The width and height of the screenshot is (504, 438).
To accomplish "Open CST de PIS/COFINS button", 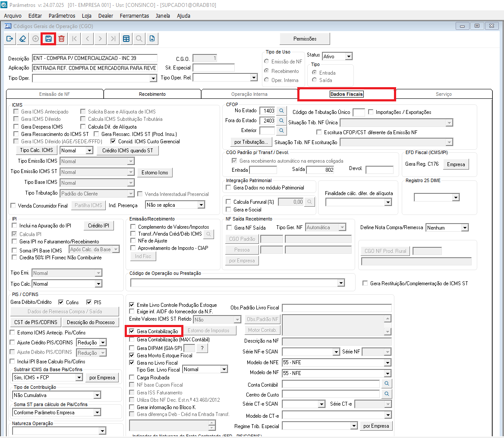I will [36, 322].
